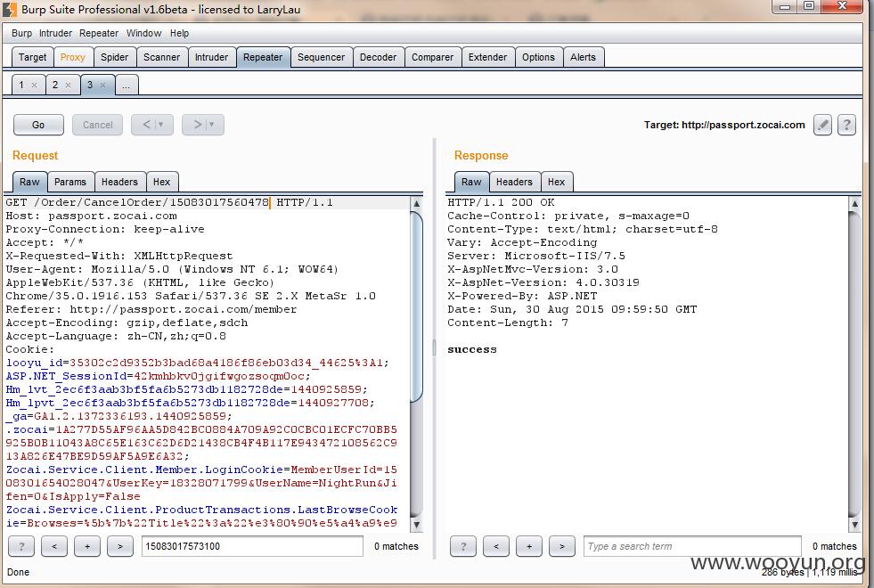This screenshot has height=588, width=874.
Task: Select repeater tab 1
Action: pyautogui.click(x=21, y=86)
